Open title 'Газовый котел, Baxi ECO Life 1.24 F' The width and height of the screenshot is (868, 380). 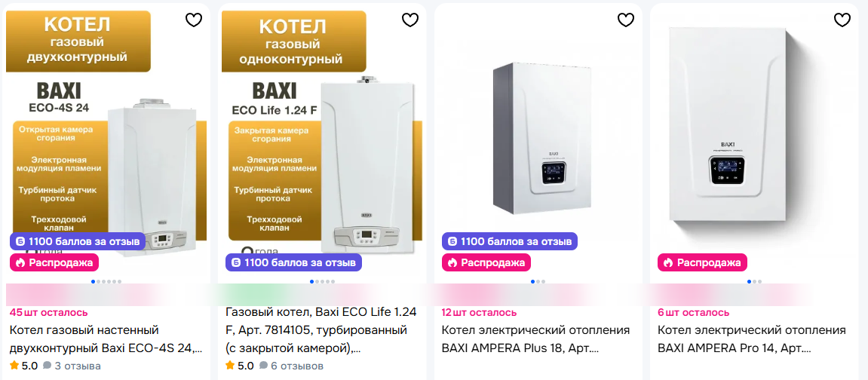pyautogui.click(x=321, y=331)
